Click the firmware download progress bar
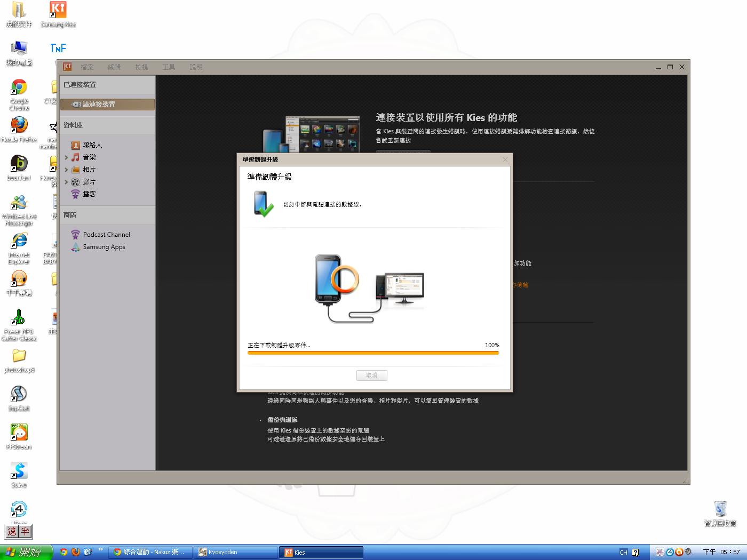747x560 pixels. pos(373,353)
